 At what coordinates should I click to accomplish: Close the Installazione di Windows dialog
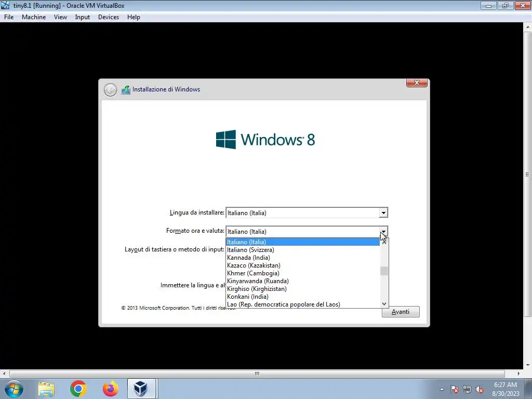coord(417,83)
